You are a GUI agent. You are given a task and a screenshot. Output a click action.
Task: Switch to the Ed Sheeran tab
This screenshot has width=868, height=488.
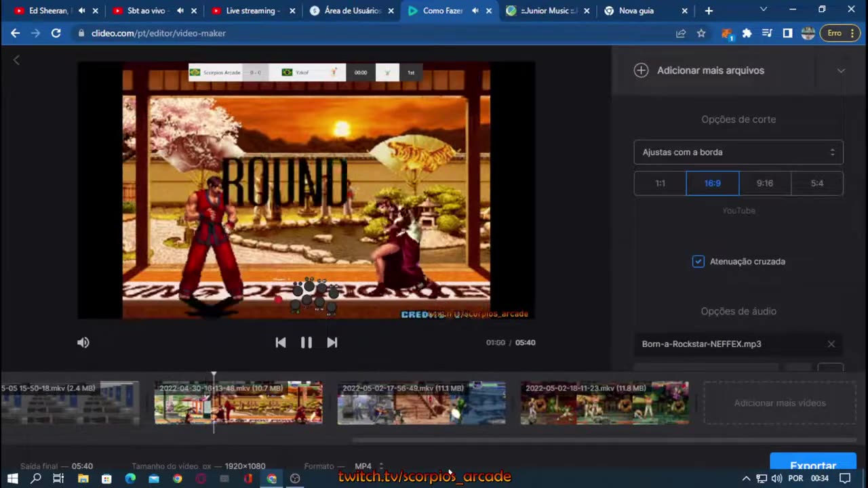(x=49, y=11)
